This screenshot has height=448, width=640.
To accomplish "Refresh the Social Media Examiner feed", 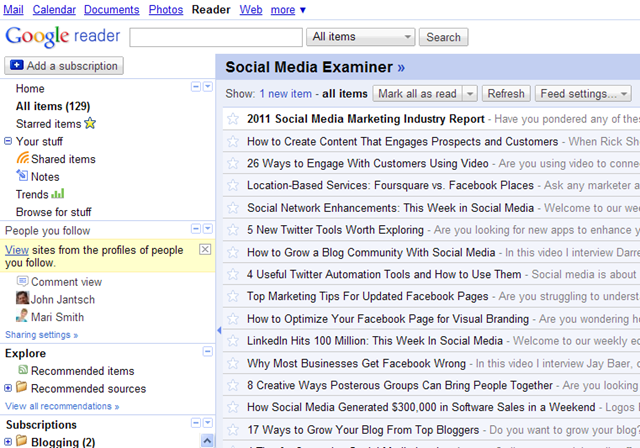I will point(506,94).
